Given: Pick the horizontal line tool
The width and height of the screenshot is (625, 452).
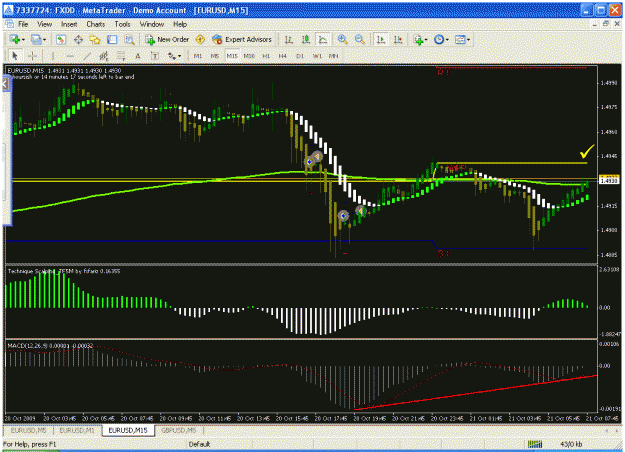Looking at the screenshot, I should click(x=70, y=56).
